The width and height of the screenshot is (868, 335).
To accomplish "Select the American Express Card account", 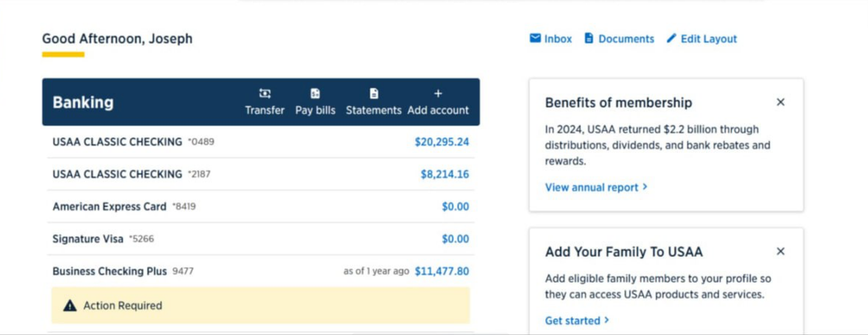I will point(110,207).
